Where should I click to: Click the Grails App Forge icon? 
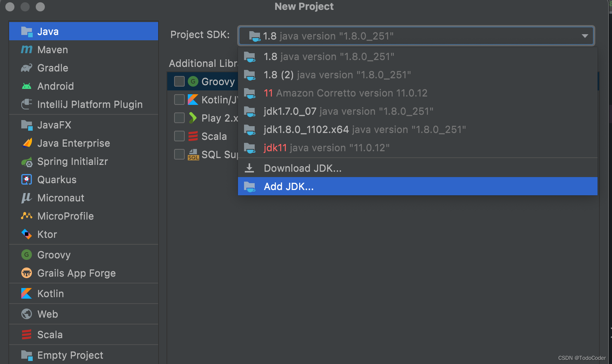pos(27,273)
